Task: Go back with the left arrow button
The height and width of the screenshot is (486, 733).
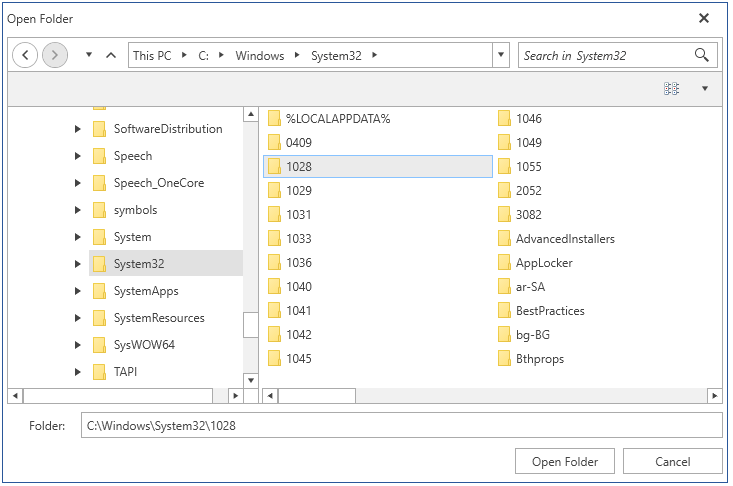Action: 25,55
